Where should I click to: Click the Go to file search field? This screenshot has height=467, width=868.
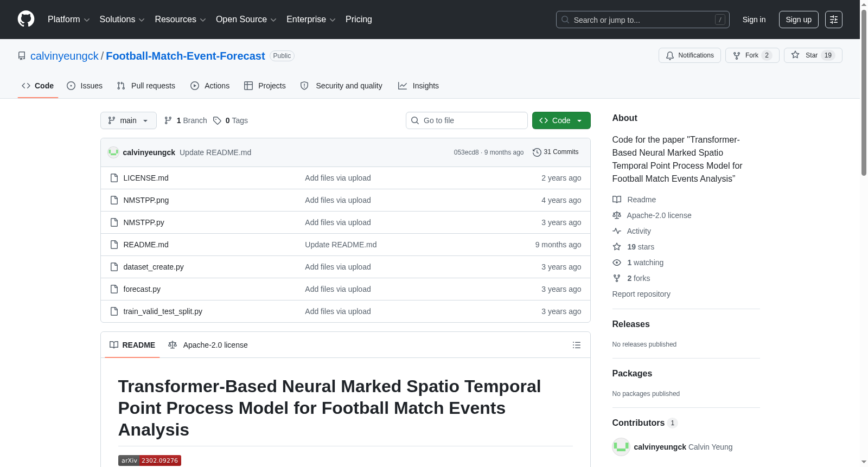pos(467,120)
